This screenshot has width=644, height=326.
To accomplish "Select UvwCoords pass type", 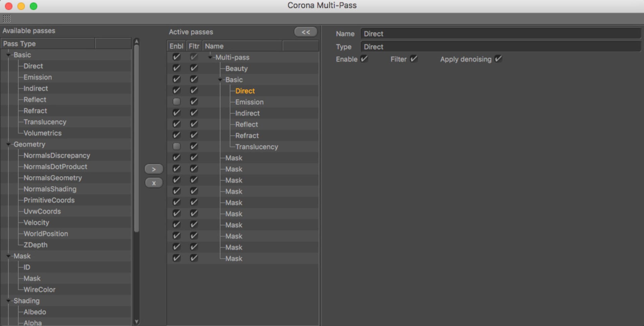I will 42,212.
